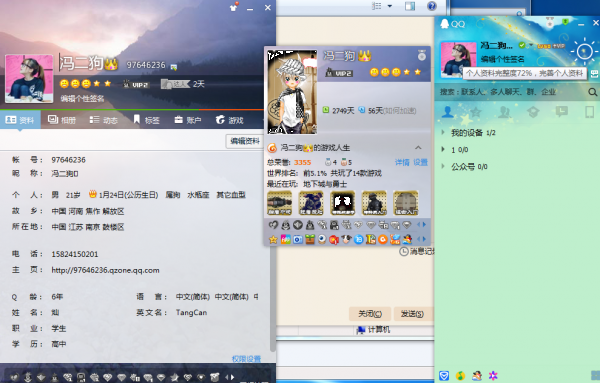Click the profile avatar photo in profile window

pyautogui.click(x=29, y=78)
